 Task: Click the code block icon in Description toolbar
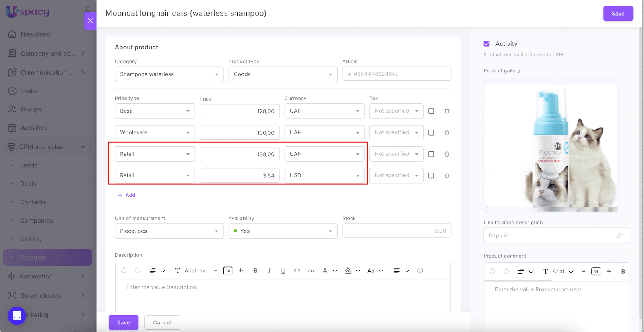click(x=297, y=271)
